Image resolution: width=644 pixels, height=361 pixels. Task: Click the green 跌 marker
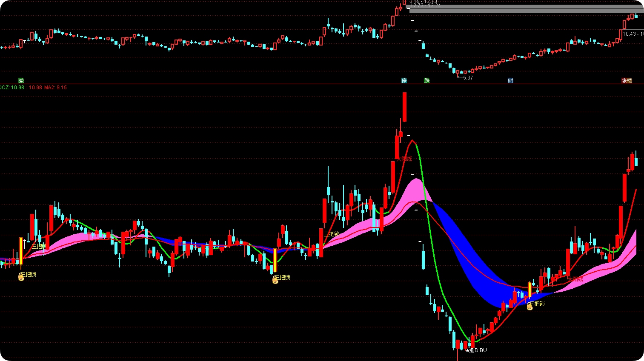point(427,80)
